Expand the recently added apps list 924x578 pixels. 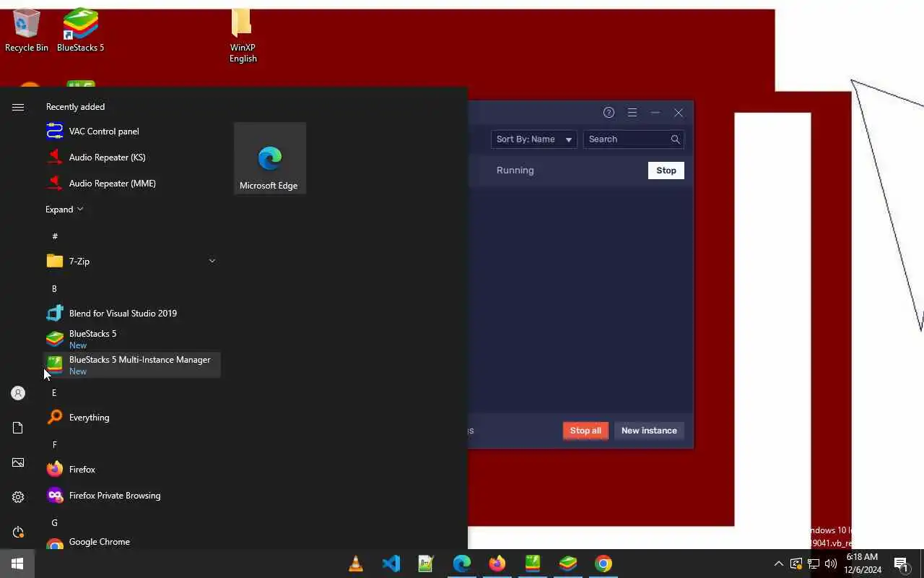[64, 210]
